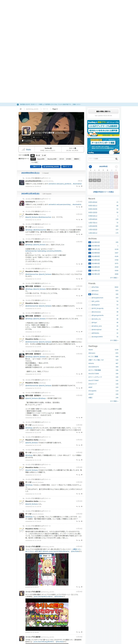Open Recent entry 05月14日(水)

click(93, 202)
